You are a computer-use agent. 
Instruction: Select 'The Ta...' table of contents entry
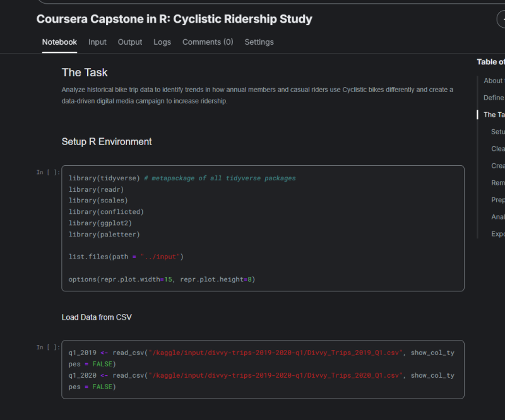coord(494,115)
